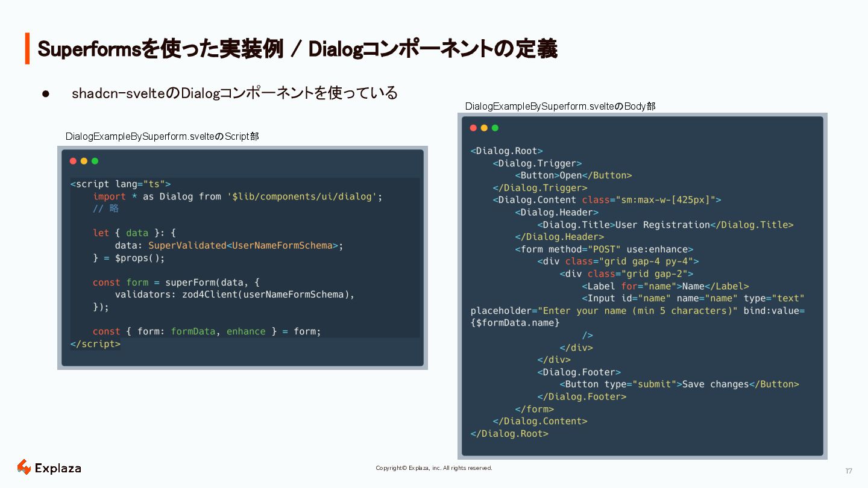Click the opening <script lang="ts"> line
Viewport: 868px width, 488px height.
click(x=121, y=184)
